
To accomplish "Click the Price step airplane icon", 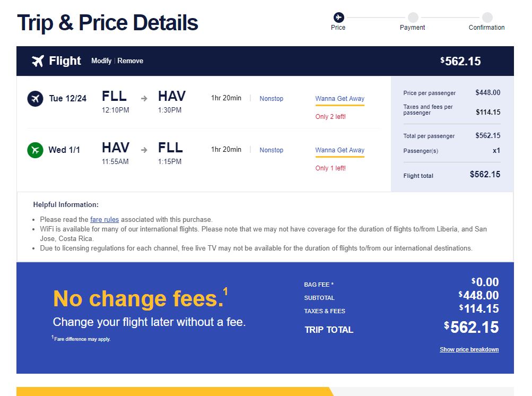I will coord(338,18).
